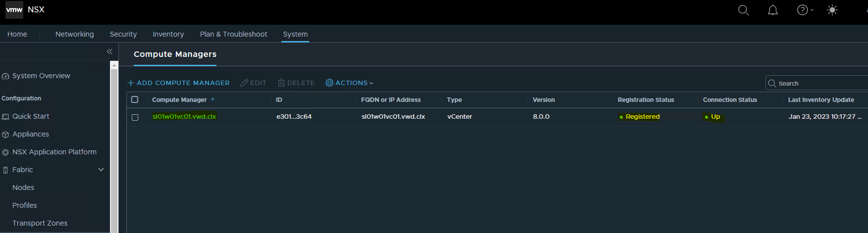Click the Fabric menu item icon
The image size is (868, 233).
point(5,170)
